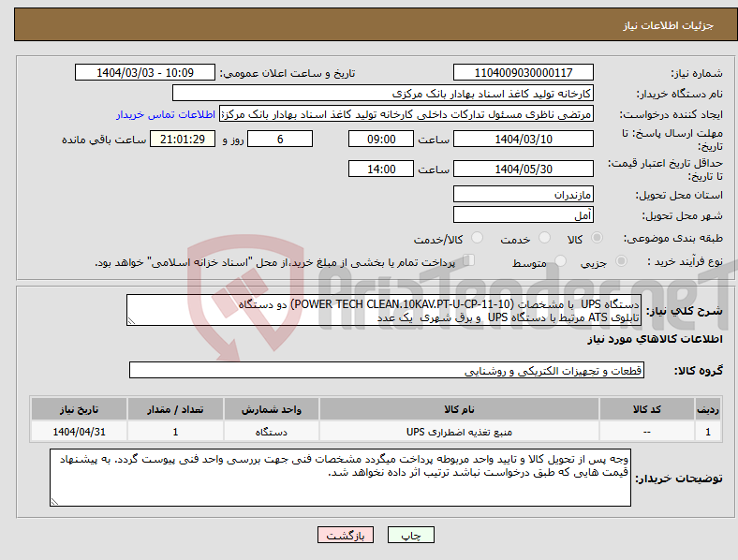Screen dimensions: 738x560
Task: Click the deadline time field 09:00
Action: (381, 139)
